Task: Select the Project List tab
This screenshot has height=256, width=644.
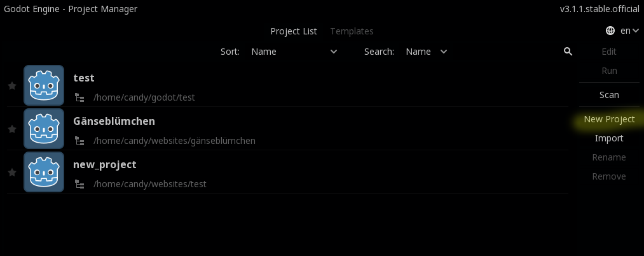Action: click(x=294, y=31)
